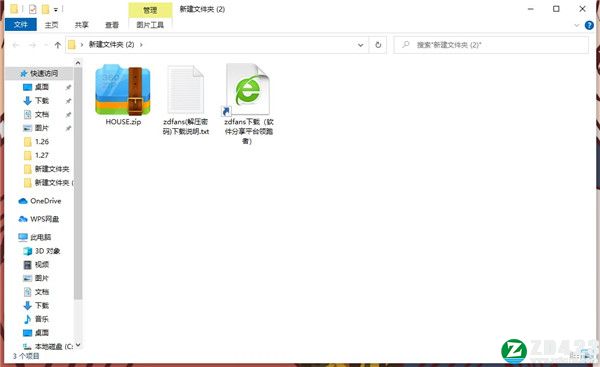Minimize the File Explorer window

tap(531, 9)
